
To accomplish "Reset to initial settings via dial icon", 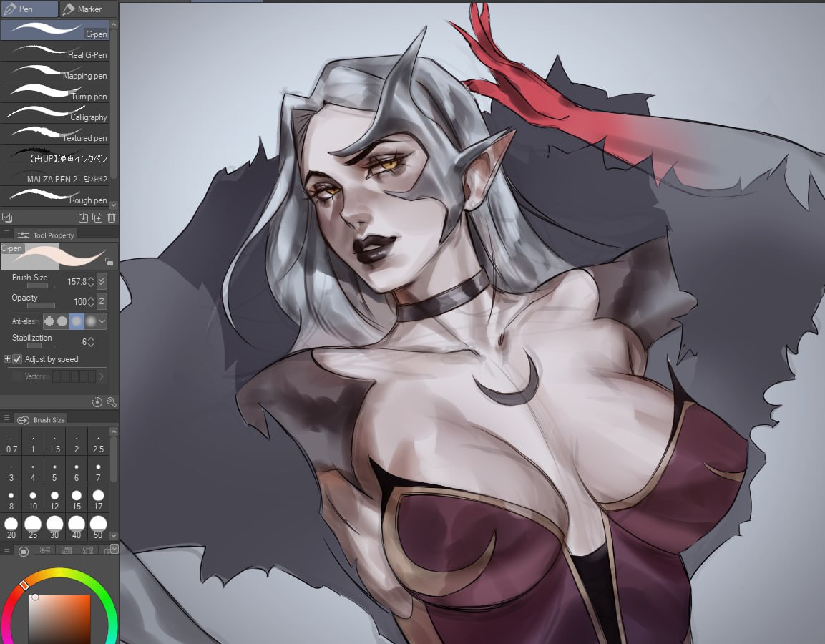I will [x=97, y=402].
